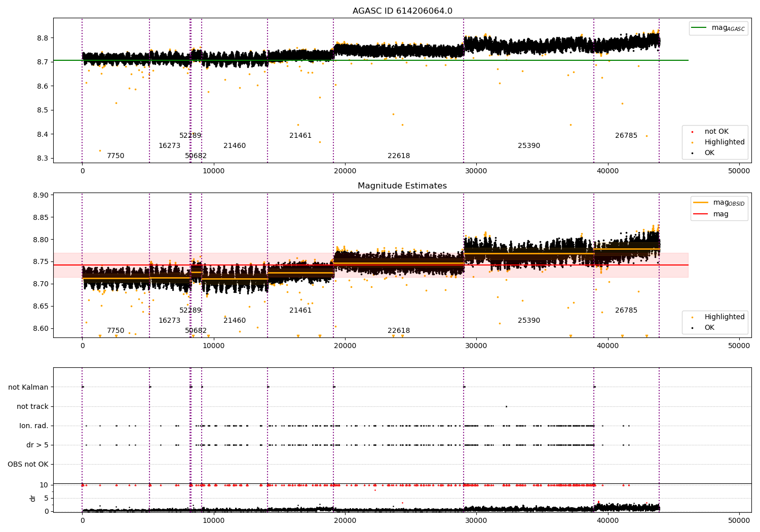This screenshot has height=532, width=760.
Task: Click OBSID label 16273 in Magnitude Estimates plot
Action: pyautogui.click(x=169, y=321)
